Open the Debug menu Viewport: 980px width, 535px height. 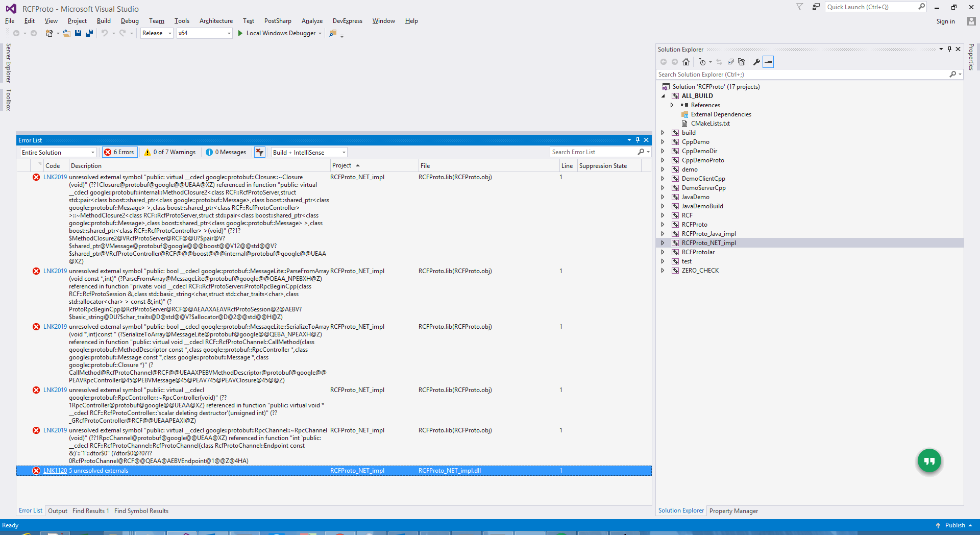130,21
